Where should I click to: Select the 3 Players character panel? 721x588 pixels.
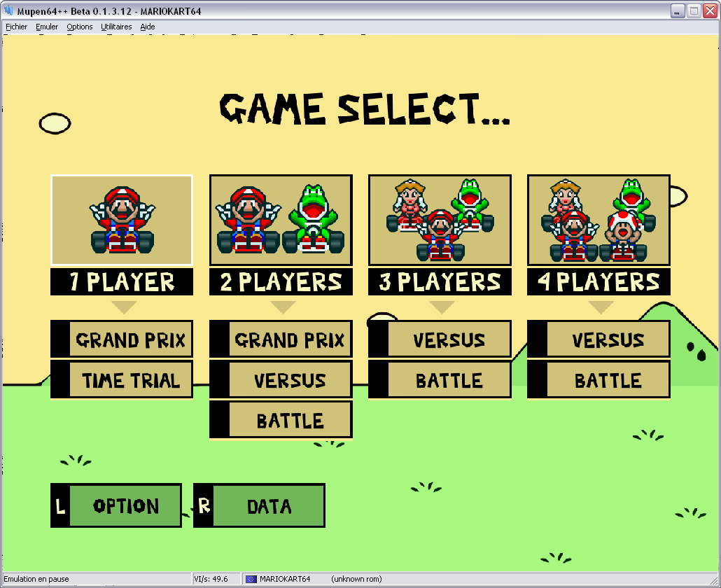[440, 220]
